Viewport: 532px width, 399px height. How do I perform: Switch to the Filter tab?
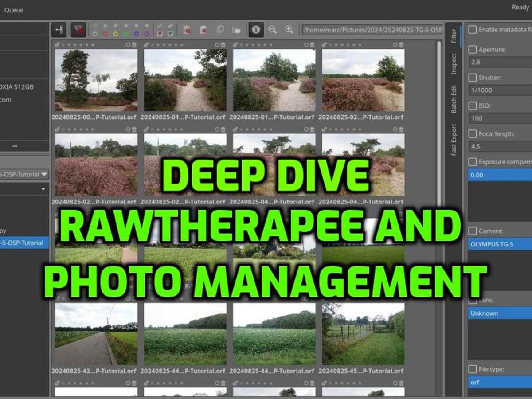click(x=454, y=36)
